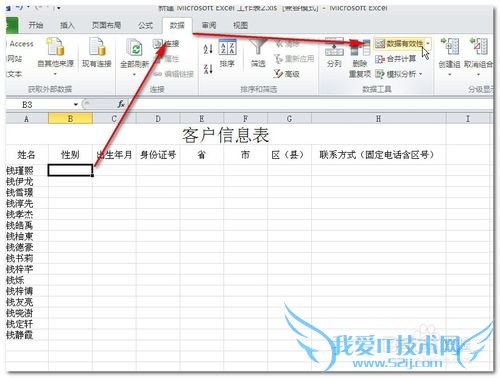The image size is (500, 378).
Task: Click the 姓名 header cell
Action: (x=26, y=155)
